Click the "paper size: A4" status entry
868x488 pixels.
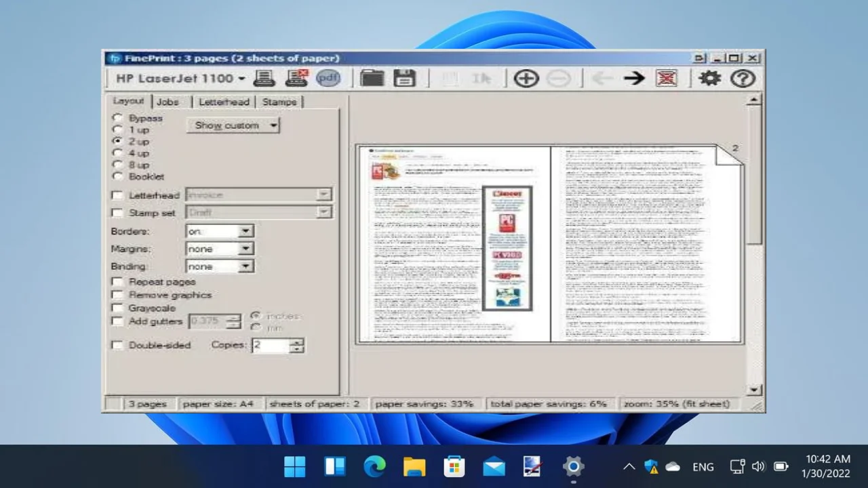(x=218, y=404)
